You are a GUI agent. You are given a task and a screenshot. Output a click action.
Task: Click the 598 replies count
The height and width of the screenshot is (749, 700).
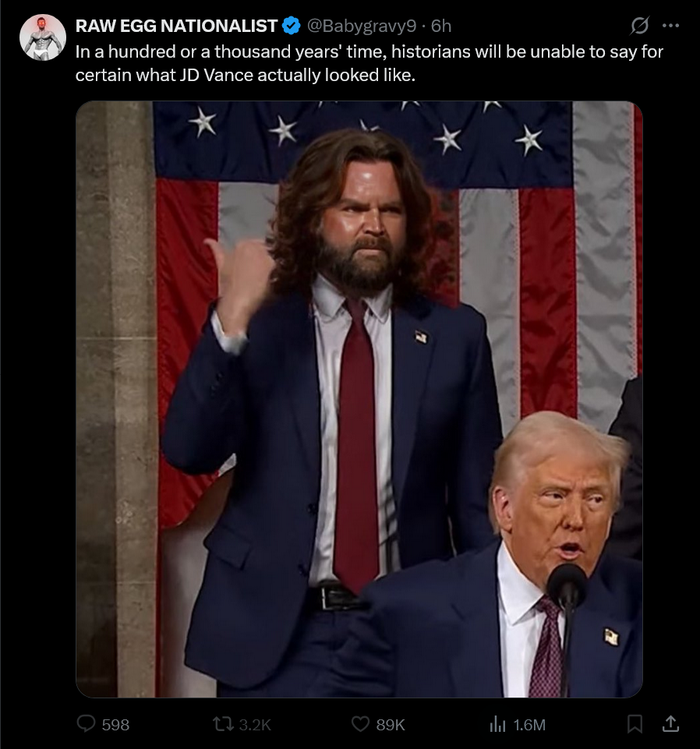115,725
